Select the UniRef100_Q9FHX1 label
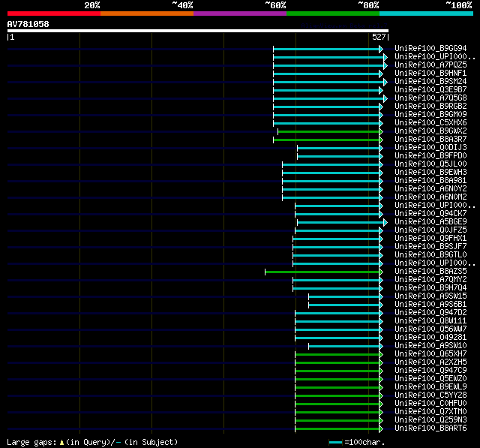This screenshot has width=480, height=448. coord(430,239)
